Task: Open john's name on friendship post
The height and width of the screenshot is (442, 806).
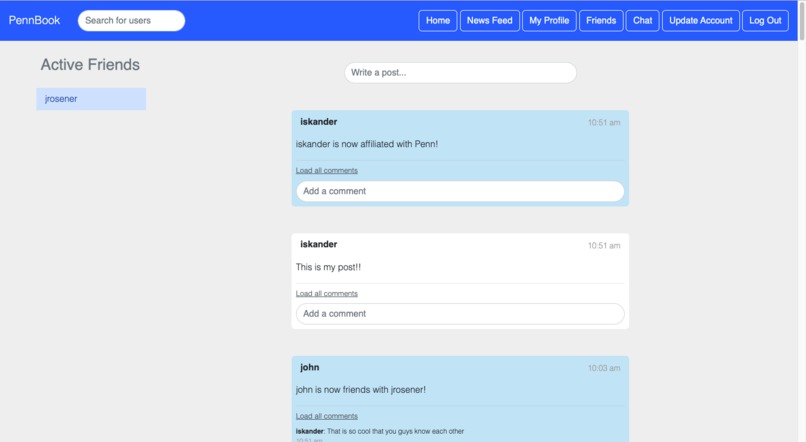Action: (309, 367)
